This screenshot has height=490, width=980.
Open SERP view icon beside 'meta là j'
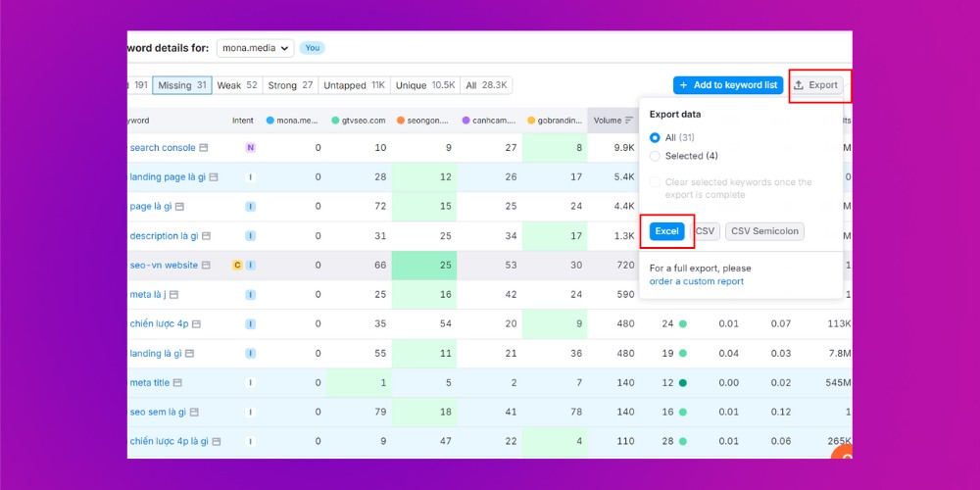click(173, 294)
